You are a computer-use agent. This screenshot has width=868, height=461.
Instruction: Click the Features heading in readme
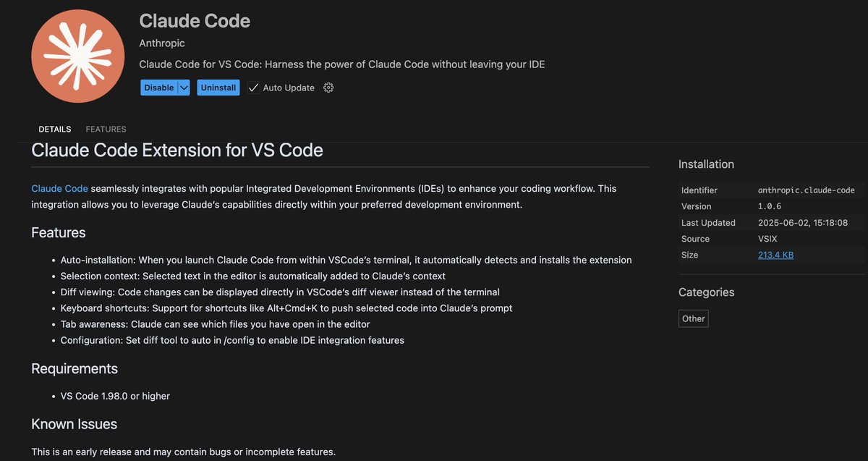coord(59,233)
